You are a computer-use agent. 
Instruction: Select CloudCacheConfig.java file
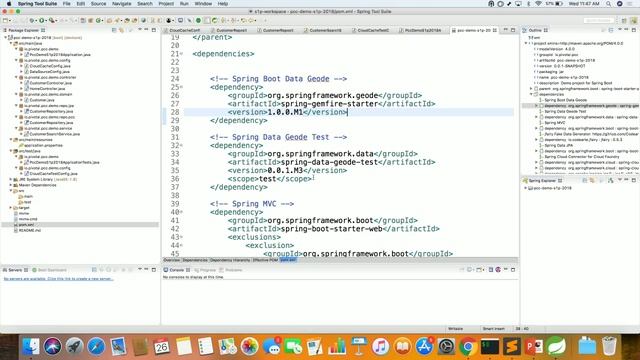pos(50,66)
